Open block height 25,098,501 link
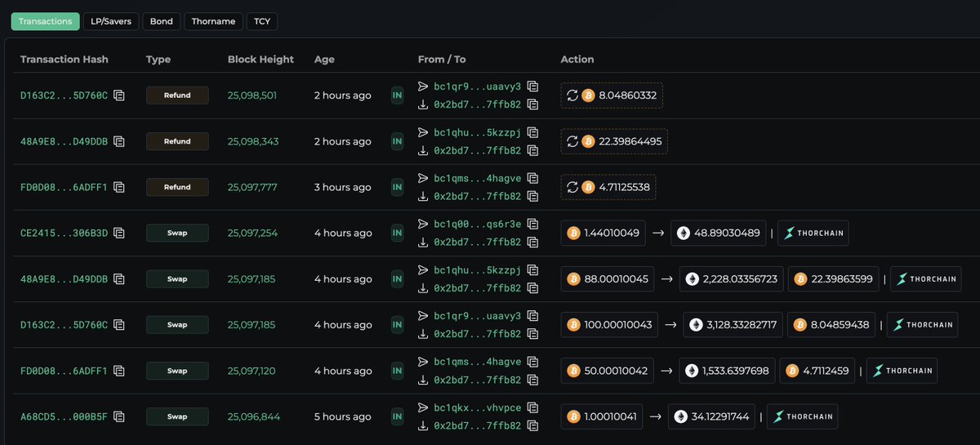This screenshot has width=980, height=445. pos(252,96)
